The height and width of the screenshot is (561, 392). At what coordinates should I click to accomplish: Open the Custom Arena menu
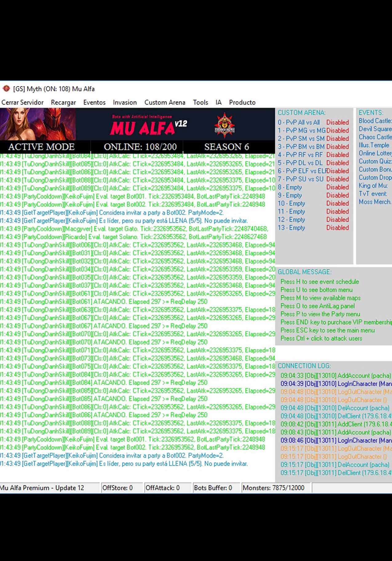(165, 102)
